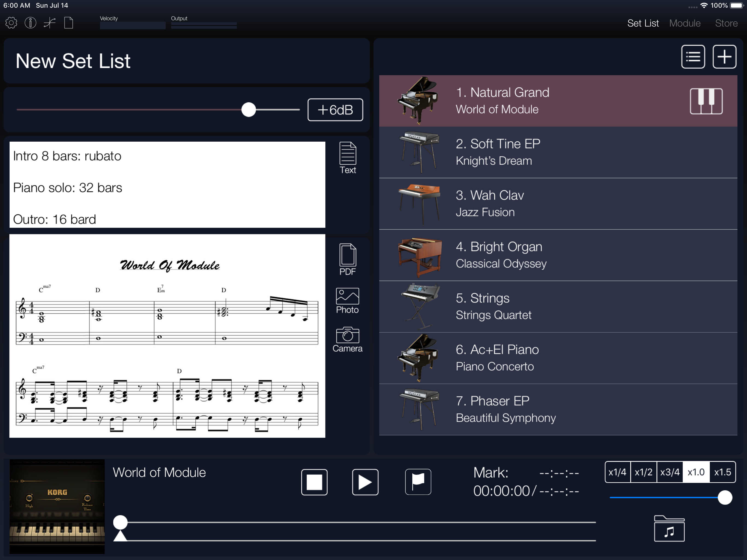Tap the keyboard icon on Natural Grand
The height and width of the screenshot is (560, 747).
click(706, 101)
